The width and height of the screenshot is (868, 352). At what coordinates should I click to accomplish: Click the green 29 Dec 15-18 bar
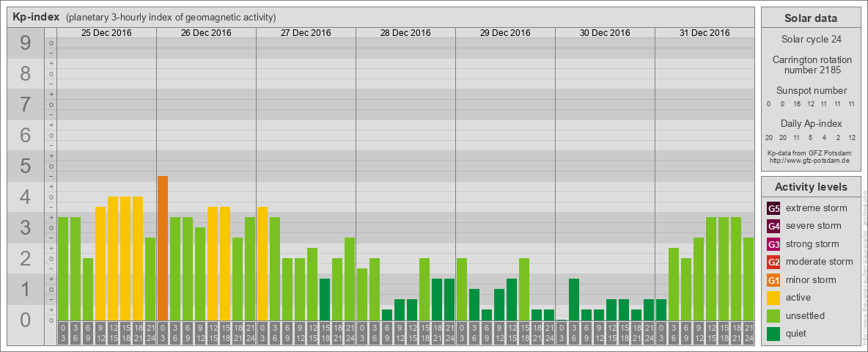524,290
